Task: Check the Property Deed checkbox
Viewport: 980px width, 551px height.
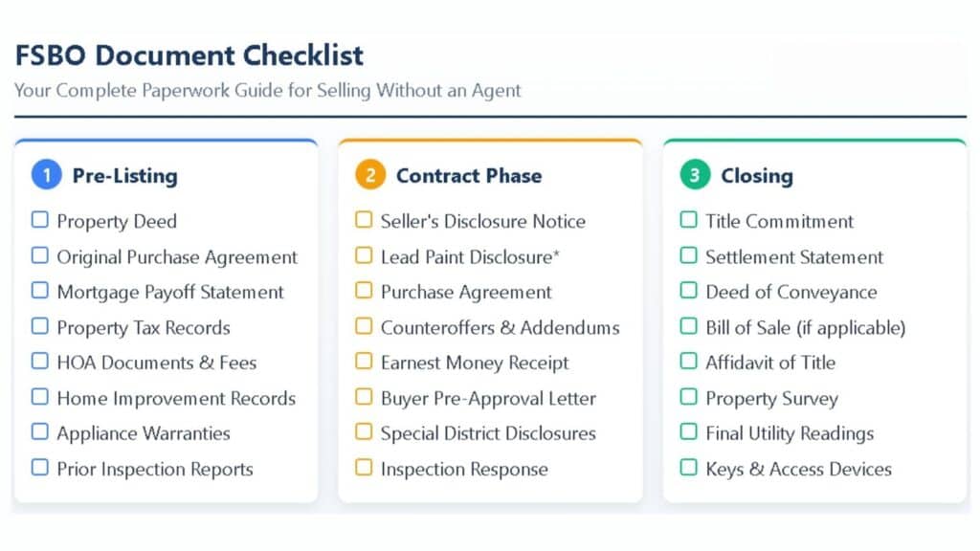Action: (x=40, y=220)
